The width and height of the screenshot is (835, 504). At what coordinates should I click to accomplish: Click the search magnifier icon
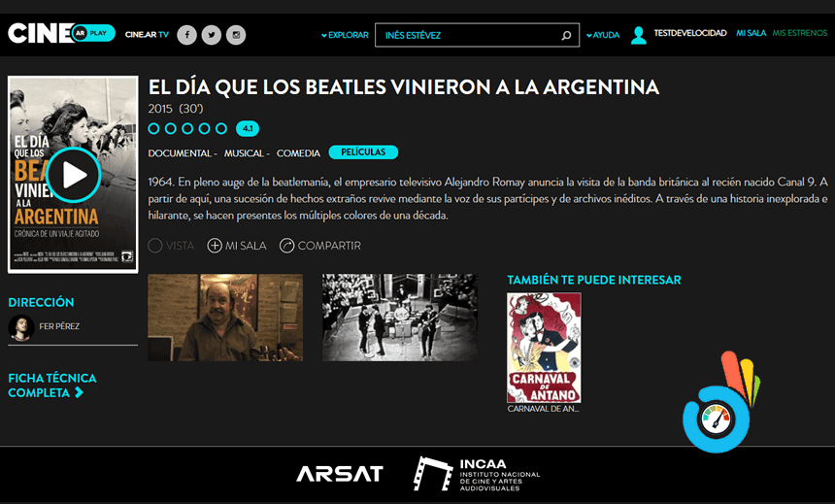pyautogui.click(x=566, y=35)
